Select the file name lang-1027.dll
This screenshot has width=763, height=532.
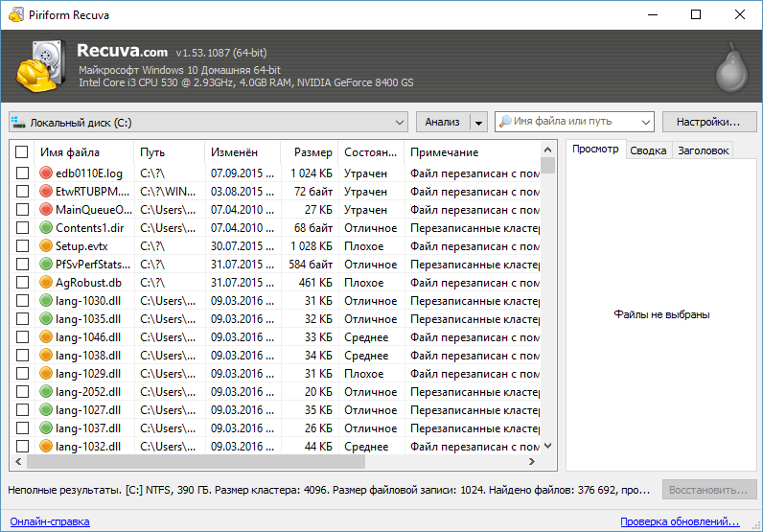pyautogui.click(x=88, y=410)
